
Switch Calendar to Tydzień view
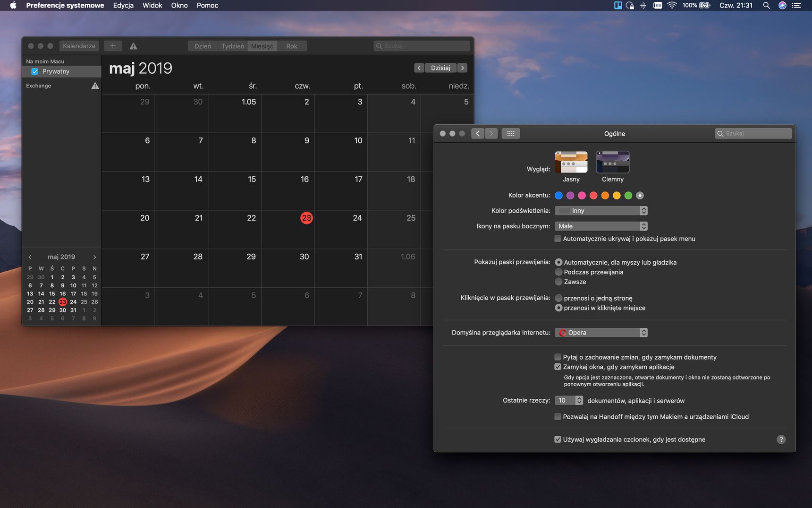[233, 46]
